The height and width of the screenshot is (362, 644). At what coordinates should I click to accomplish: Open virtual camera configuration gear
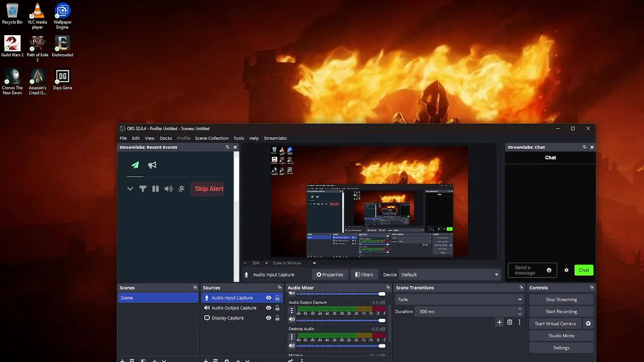click(588, 323)
